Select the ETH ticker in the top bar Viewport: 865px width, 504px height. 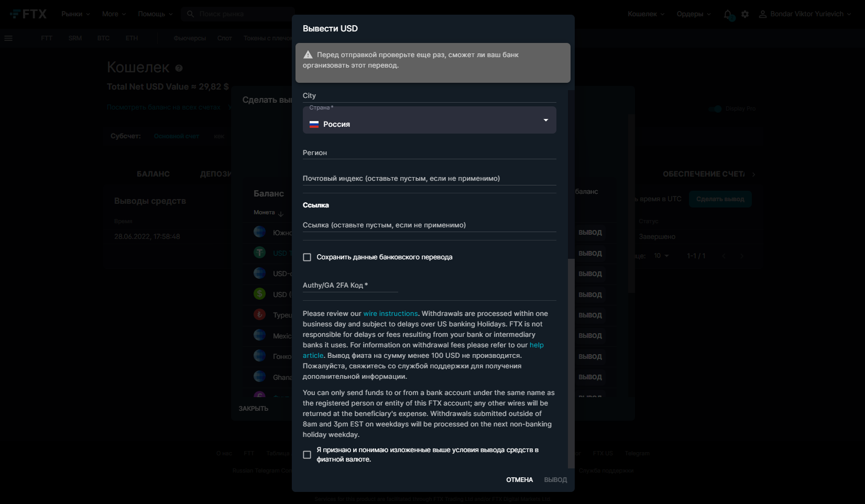click(132, 38)
